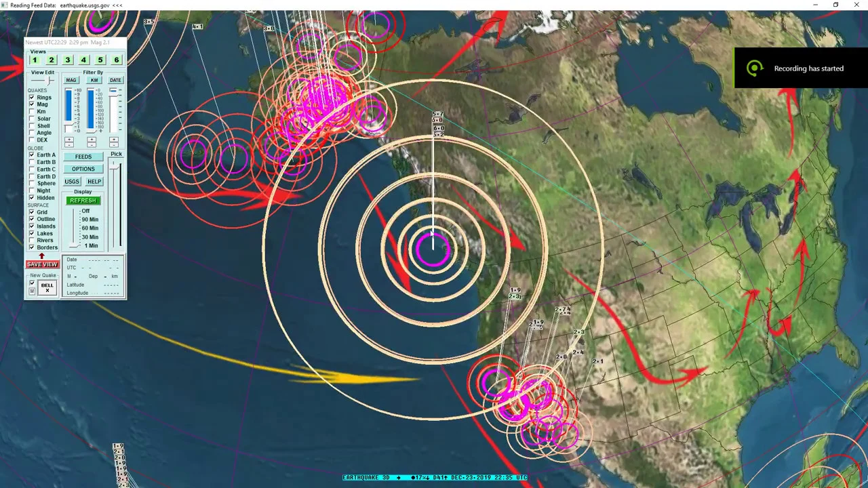Increase magnitude filter with plus button

[x=69, y=139]
